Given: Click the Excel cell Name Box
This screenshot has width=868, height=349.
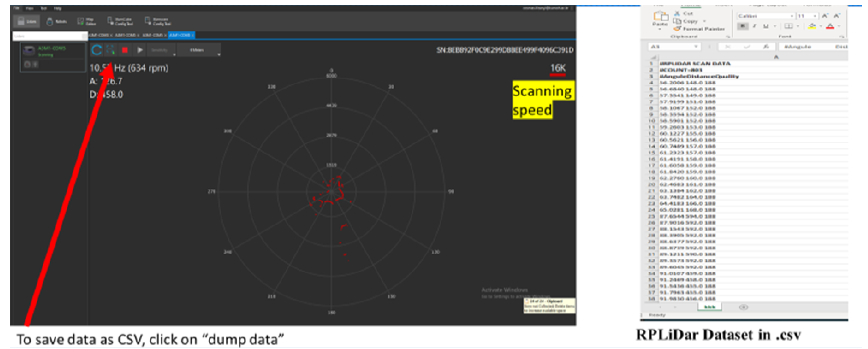Looking at the screenshot, I should pos(671,46).
